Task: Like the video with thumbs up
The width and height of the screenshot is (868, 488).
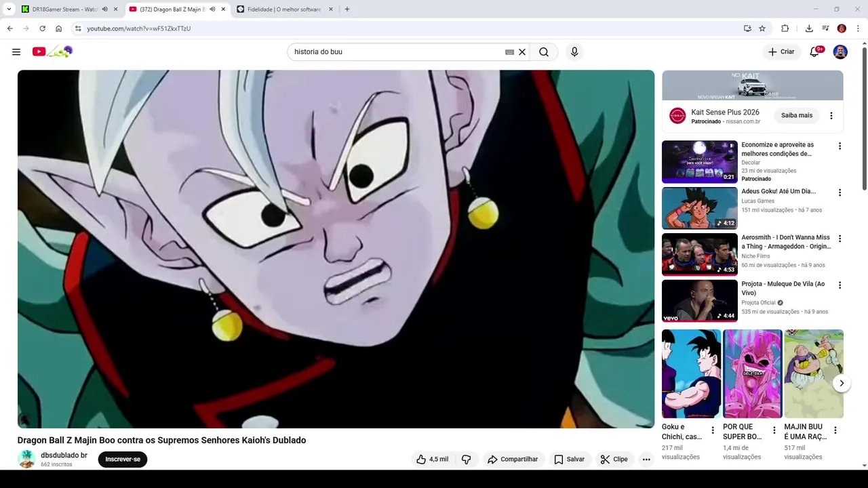Action: [433, 459]
